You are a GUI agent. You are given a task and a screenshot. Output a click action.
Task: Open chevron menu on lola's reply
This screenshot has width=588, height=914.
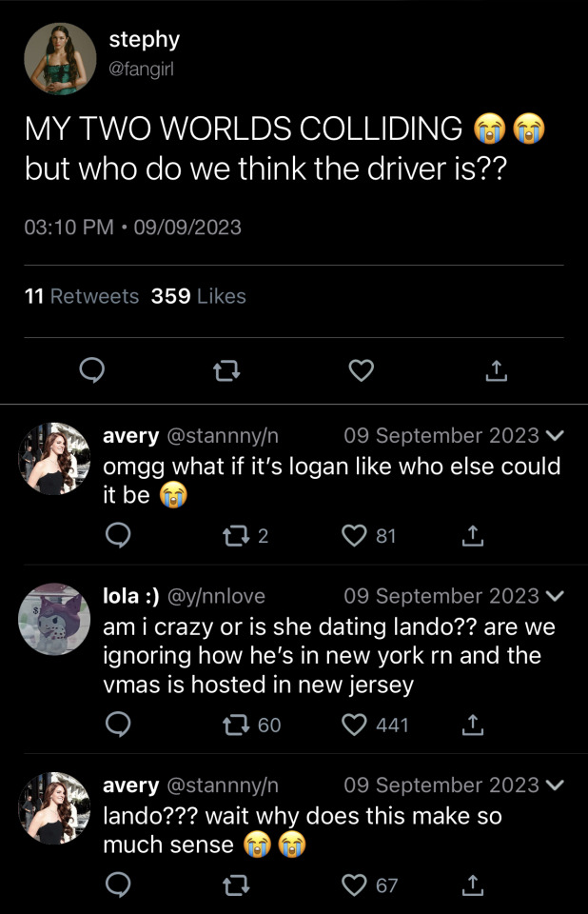[x=557, y=596]
